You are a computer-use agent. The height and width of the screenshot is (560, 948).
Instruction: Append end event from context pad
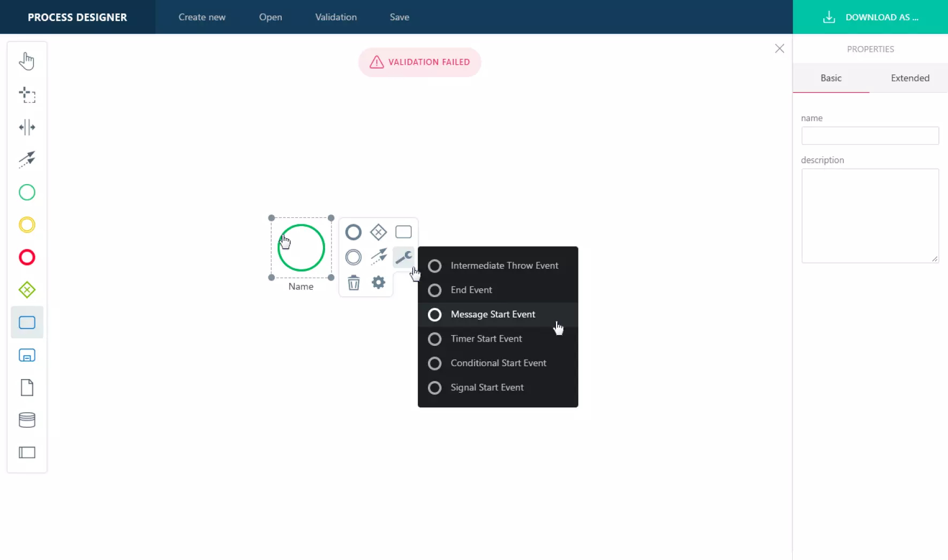click(353, 232)
